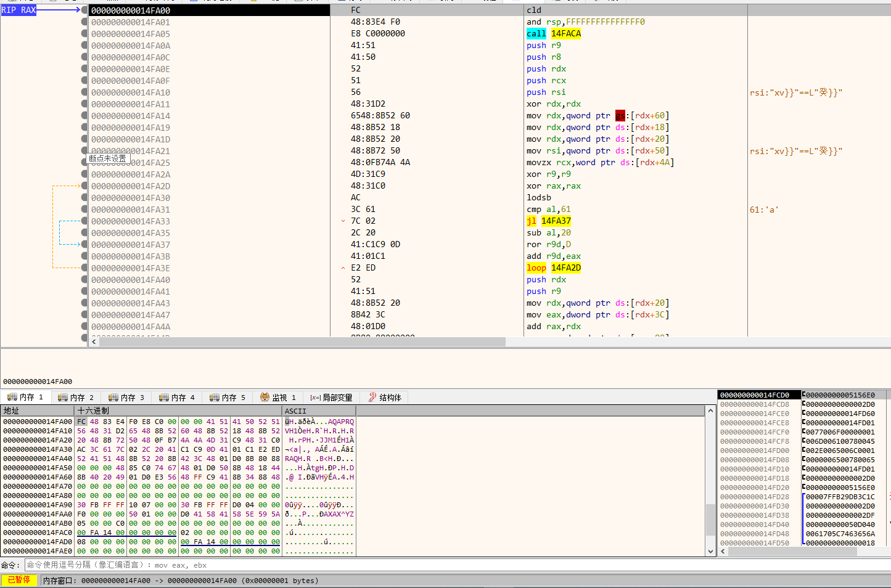Select disassembly address 000000000014FA19
This screenshot has width=891, height=588.
131,128
